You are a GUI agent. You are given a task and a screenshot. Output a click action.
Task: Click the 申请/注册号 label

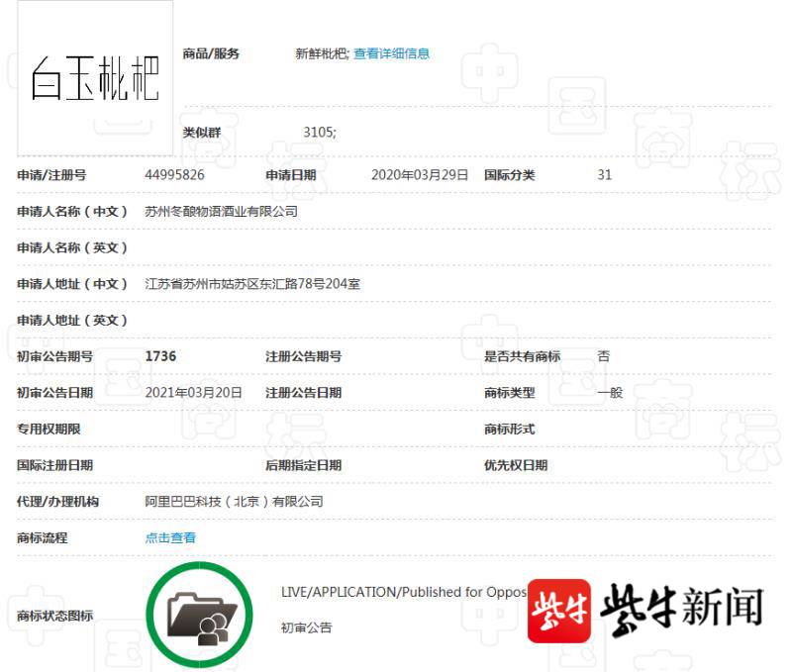click(x=51, y=175)
